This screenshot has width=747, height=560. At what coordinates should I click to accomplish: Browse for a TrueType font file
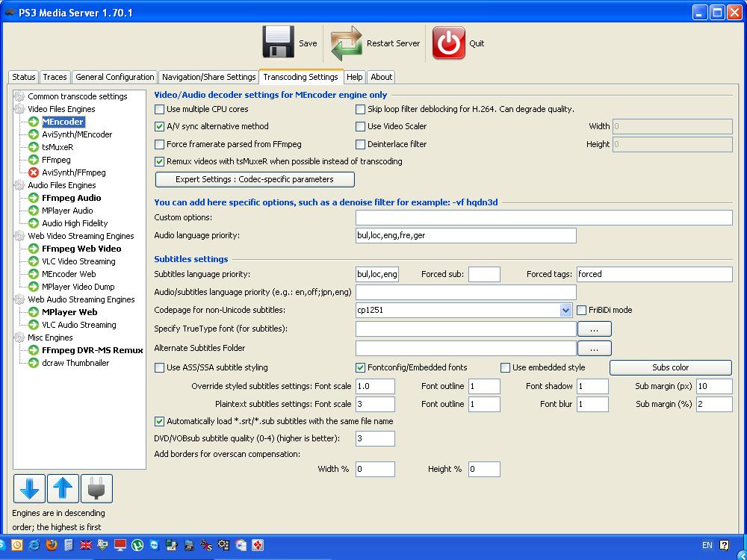pyautogui.click(x=594, y=329)
